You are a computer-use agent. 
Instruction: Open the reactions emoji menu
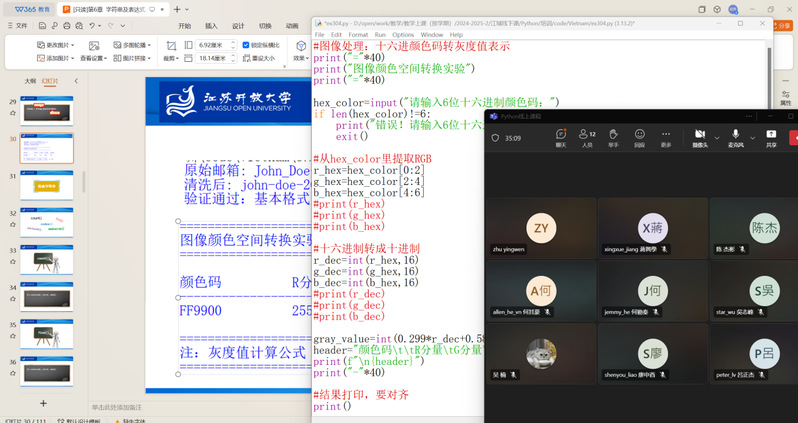(639, 135)
